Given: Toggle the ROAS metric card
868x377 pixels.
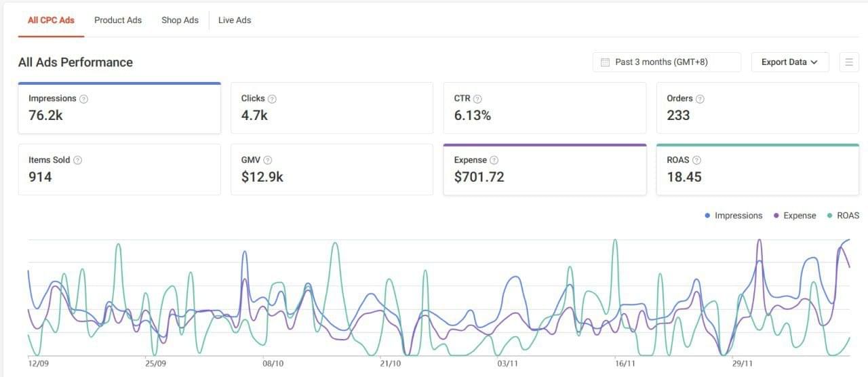Looking at the screenshot, I should [x=757, y=170].
